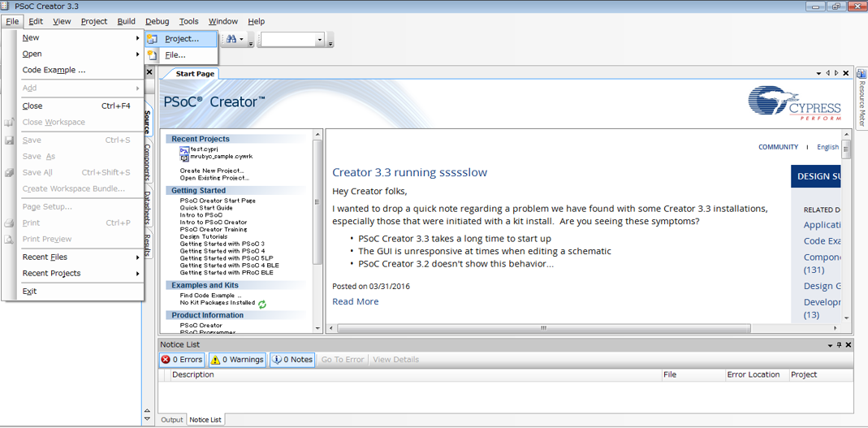Go to previous document tab arrow
868x428 pixels.
(x=827, y=73)
